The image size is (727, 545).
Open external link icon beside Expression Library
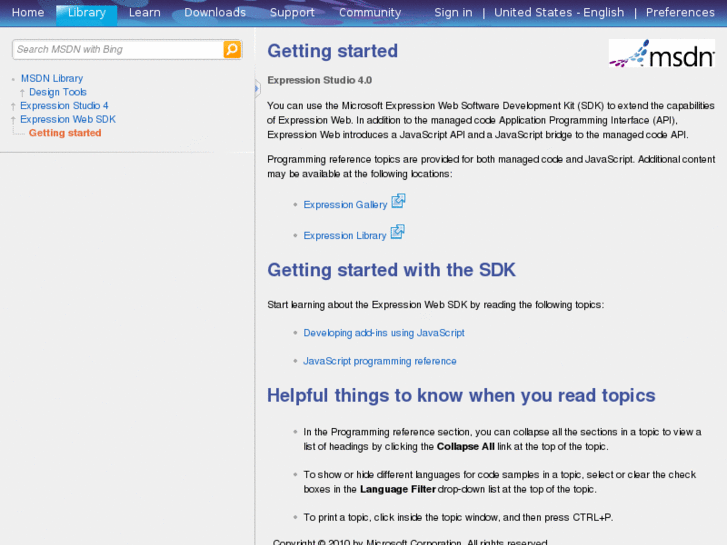pyautogui.click(x=397, y=232)
